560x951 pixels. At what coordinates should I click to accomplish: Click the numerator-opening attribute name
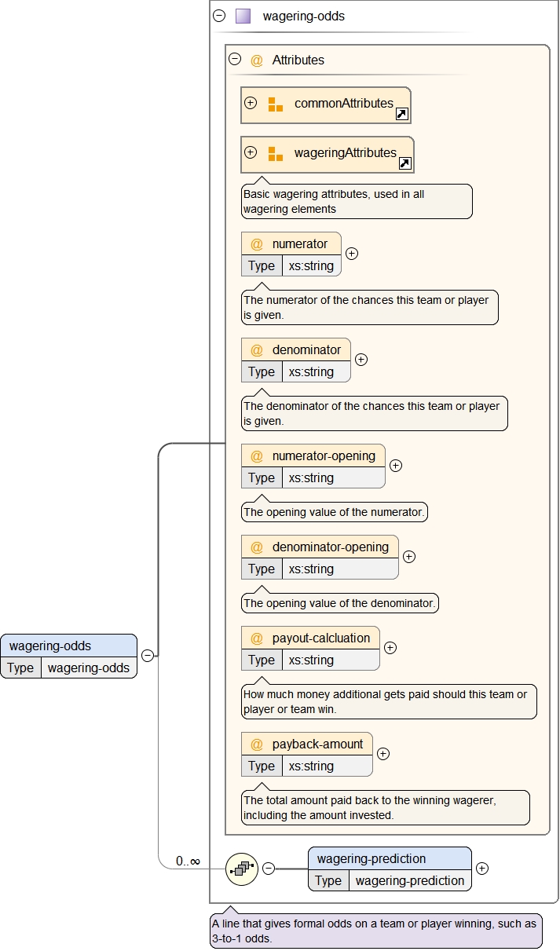tap(324, 456)
